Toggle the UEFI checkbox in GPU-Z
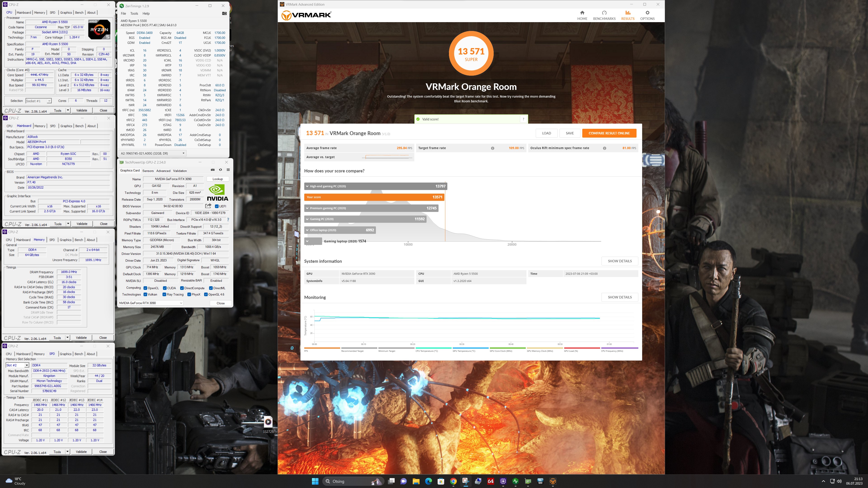The width and height of the screenshot is (868, 488). (x=217, y=206)
